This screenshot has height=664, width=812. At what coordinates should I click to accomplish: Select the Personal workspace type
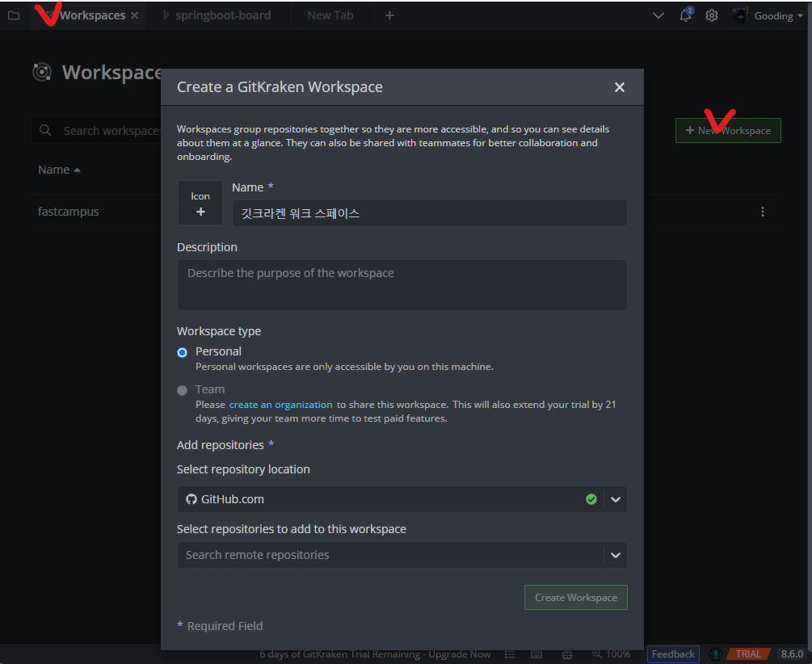click(183, 352)
